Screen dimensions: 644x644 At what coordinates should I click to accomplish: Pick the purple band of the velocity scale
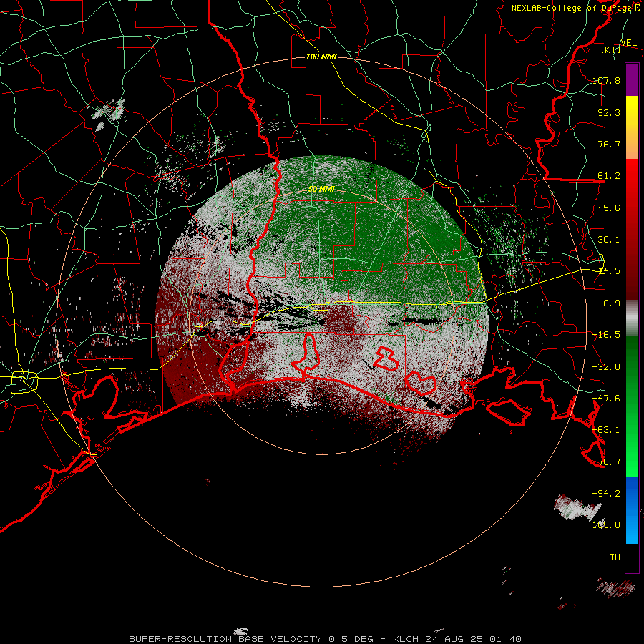click(632, 79)
